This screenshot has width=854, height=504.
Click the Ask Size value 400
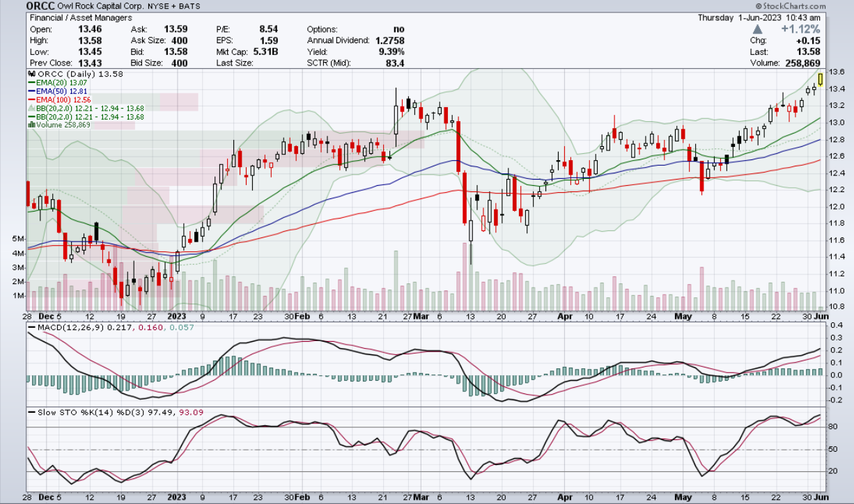pos(179,40)
